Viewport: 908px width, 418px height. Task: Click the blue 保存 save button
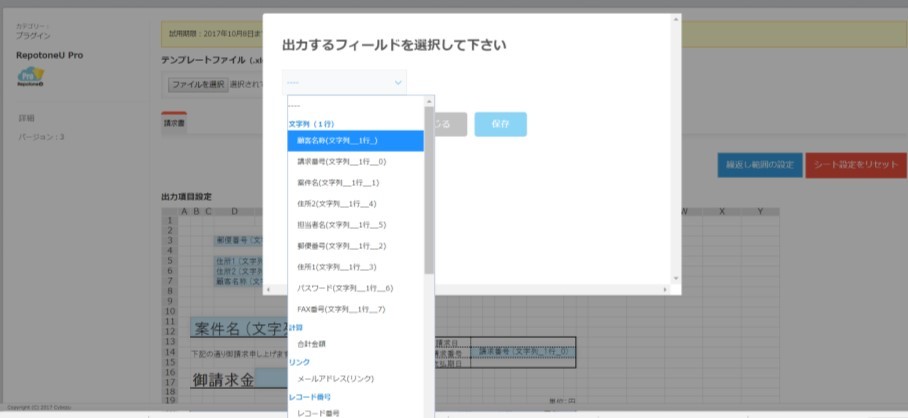[x=500, y=124]
